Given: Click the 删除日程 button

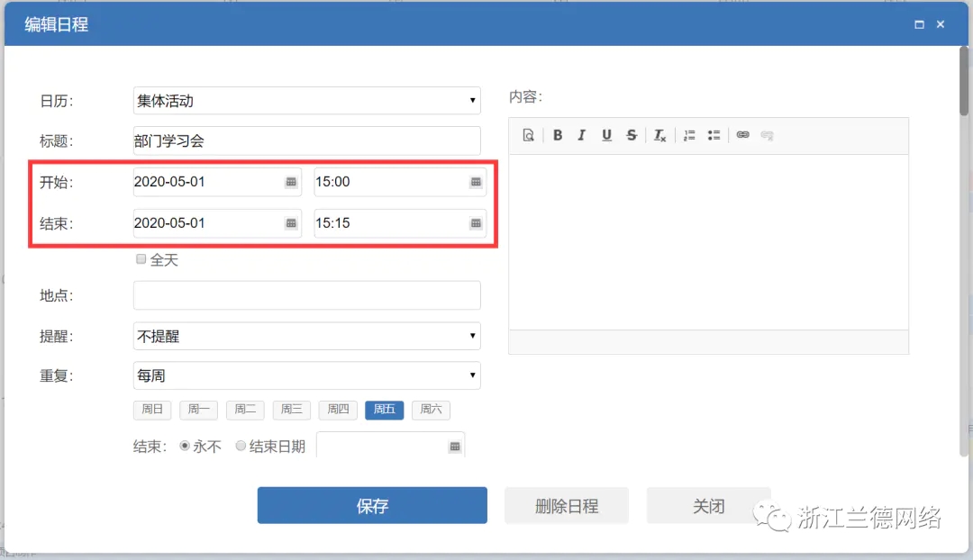Looking at the screenshot, I should (x=567, y=506).
